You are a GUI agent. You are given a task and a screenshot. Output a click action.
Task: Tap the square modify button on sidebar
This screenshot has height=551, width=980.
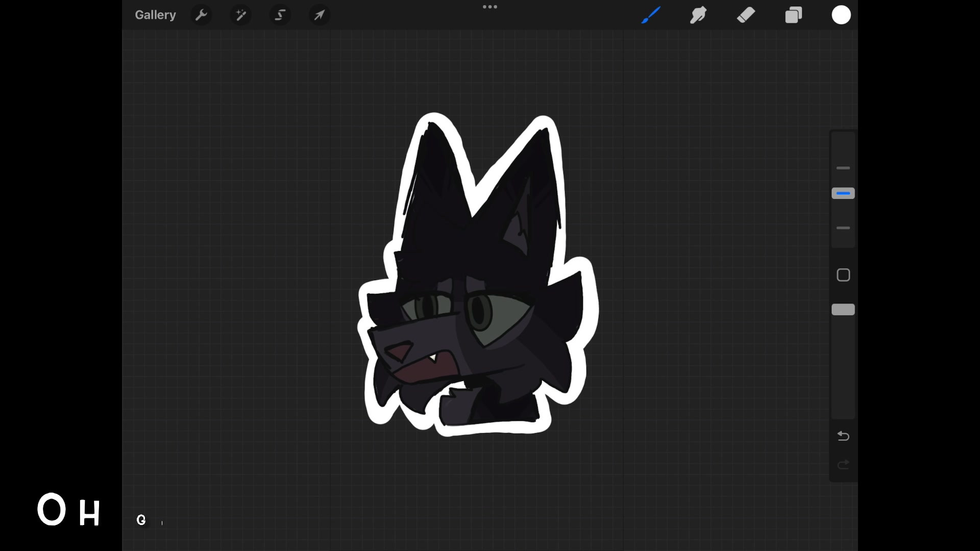[x=843, y=275]
